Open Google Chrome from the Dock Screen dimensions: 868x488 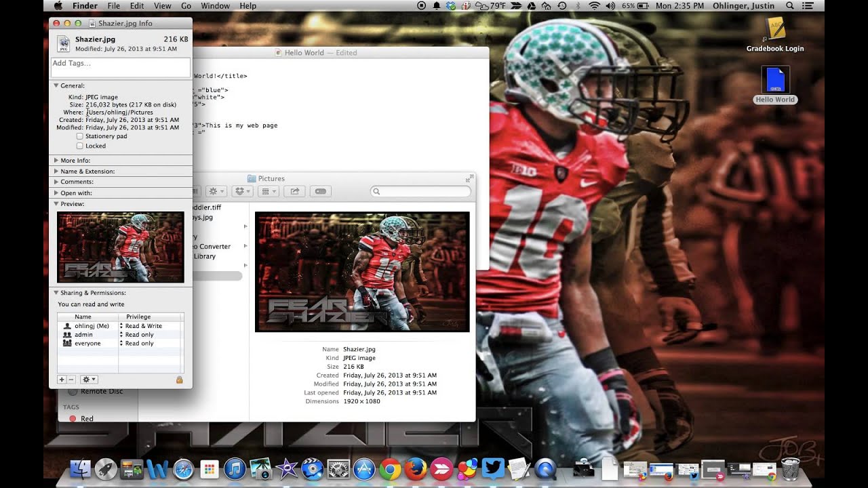390,469
